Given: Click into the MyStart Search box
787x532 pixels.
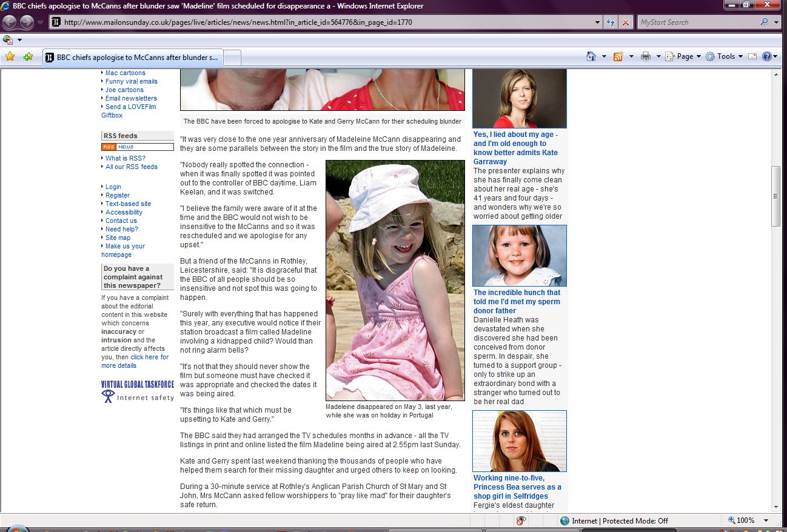Looking at the screenshot, I should pos(697,22).
